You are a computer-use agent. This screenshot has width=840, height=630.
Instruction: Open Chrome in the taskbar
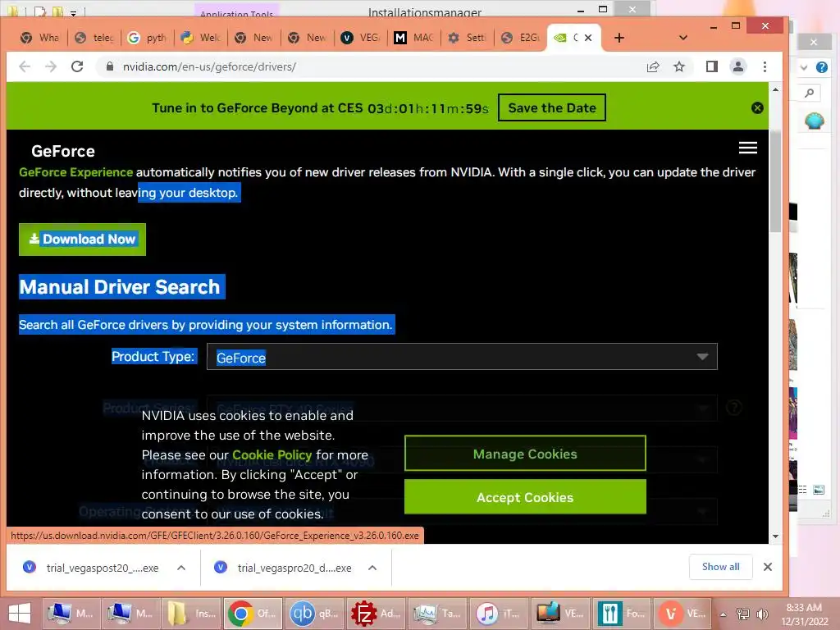pos(253,614)
